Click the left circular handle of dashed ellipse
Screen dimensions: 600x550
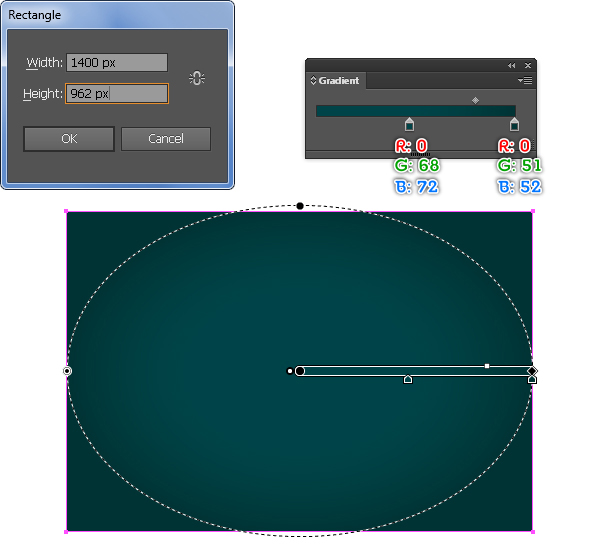point(67,371)
